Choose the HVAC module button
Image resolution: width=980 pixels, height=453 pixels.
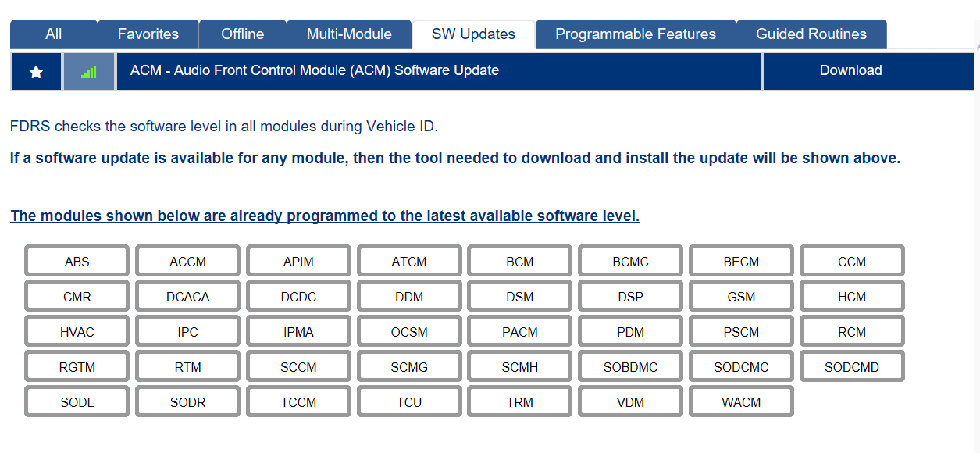77,331
